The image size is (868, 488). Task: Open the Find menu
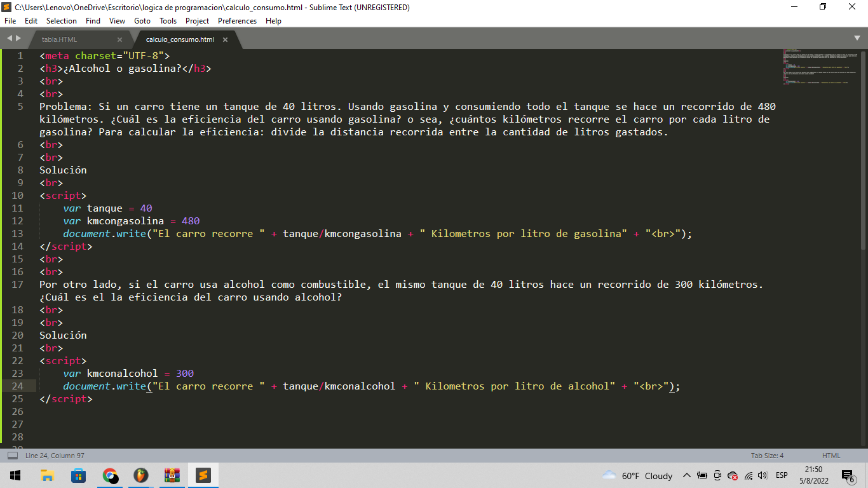tap(93, 21)
